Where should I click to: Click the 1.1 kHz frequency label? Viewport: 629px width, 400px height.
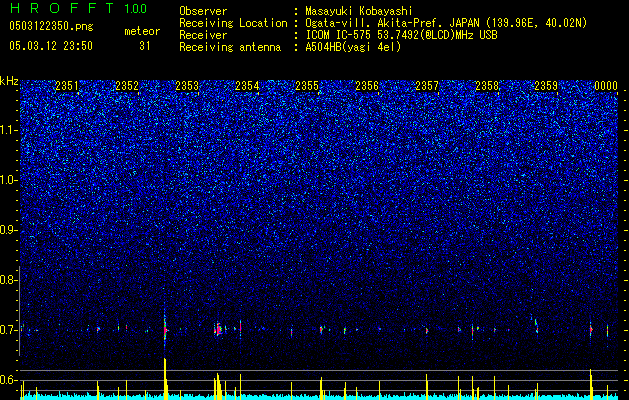pyautogui.click(x=9, y=130)
